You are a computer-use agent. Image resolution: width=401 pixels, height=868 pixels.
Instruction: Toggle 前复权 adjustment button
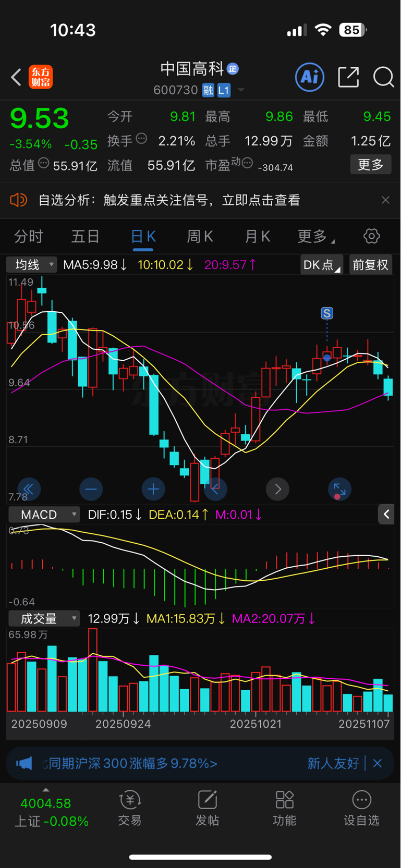(x=370, y=265)
